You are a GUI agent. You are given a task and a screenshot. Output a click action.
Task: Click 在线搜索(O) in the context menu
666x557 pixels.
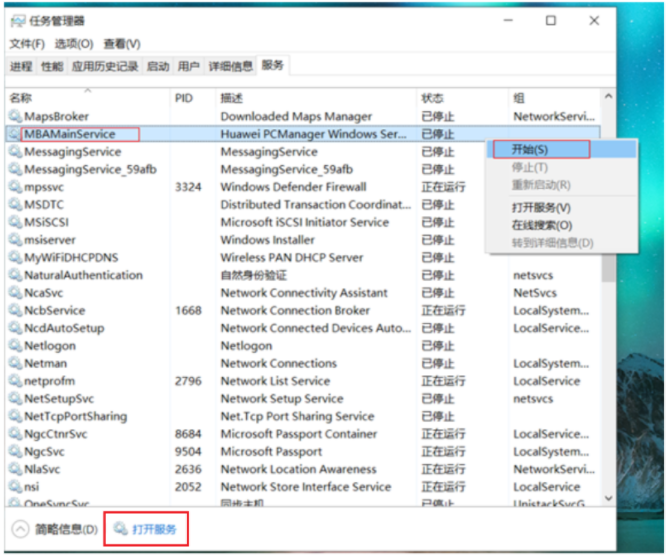(541, 225)
